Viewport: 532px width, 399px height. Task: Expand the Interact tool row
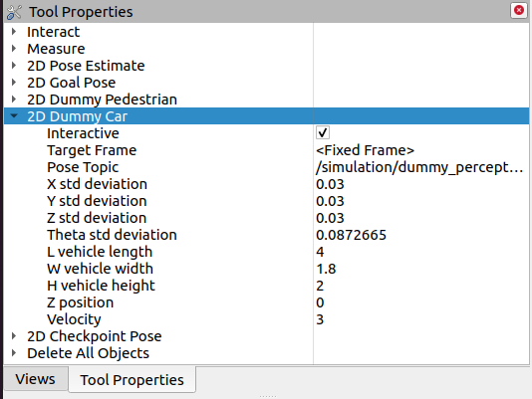[14, 32]
